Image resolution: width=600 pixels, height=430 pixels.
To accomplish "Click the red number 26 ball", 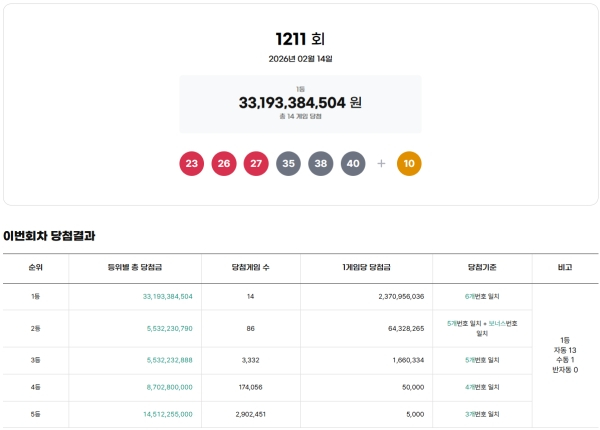I will [x=224, y=163].
